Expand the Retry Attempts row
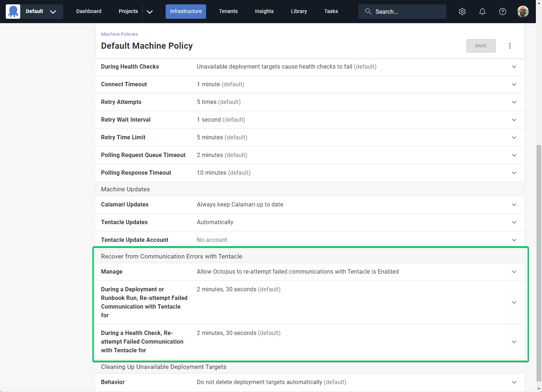 click(x=514, y=102)
